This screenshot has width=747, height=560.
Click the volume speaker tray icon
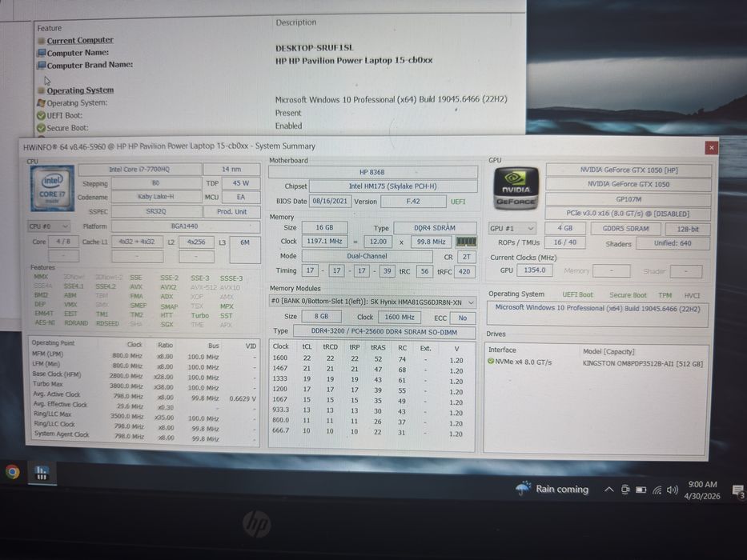(x=673, y=490)
